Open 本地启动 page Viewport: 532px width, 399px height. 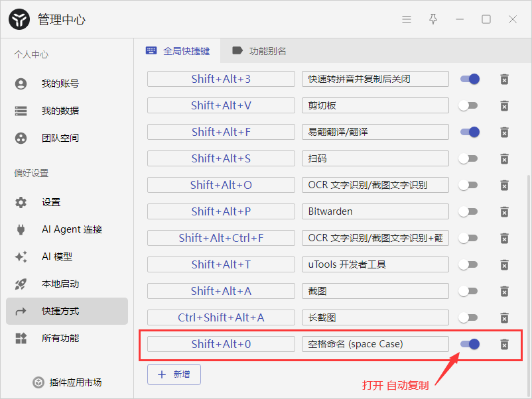click(x=67, y=284)
